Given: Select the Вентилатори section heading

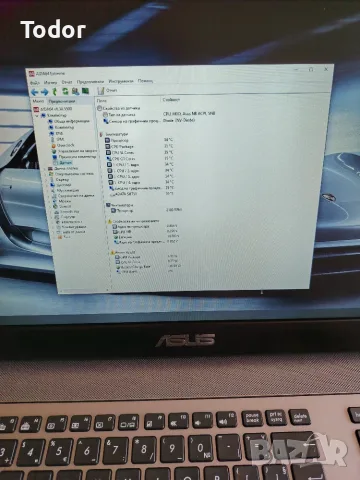Looking at the screenshot, I should [x=120, y=205].
